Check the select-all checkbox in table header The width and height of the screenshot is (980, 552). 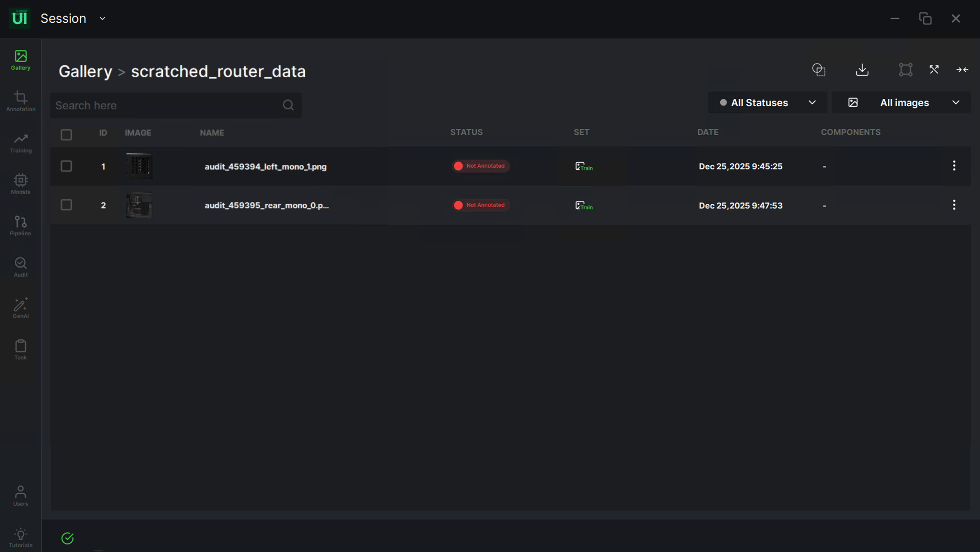point(66,135)
